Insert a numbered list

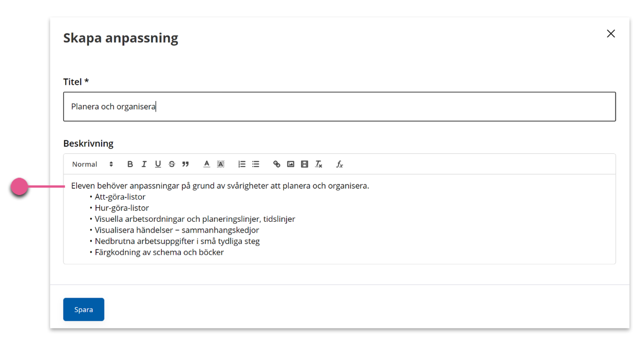[x=242, y=164]
